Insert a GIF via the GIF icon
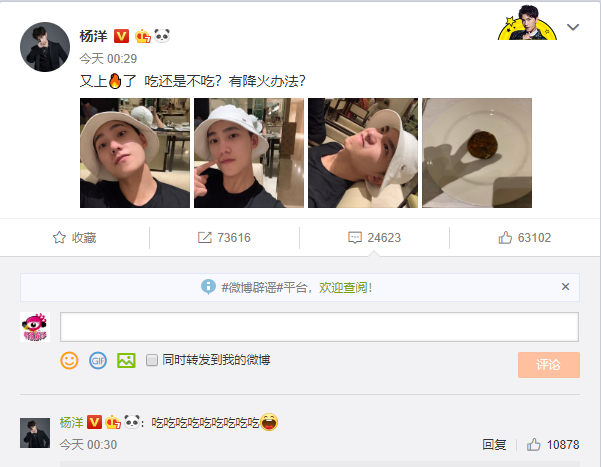Viewport: 601px width, 467px height. pyautogui.click(x=98, y=360)
